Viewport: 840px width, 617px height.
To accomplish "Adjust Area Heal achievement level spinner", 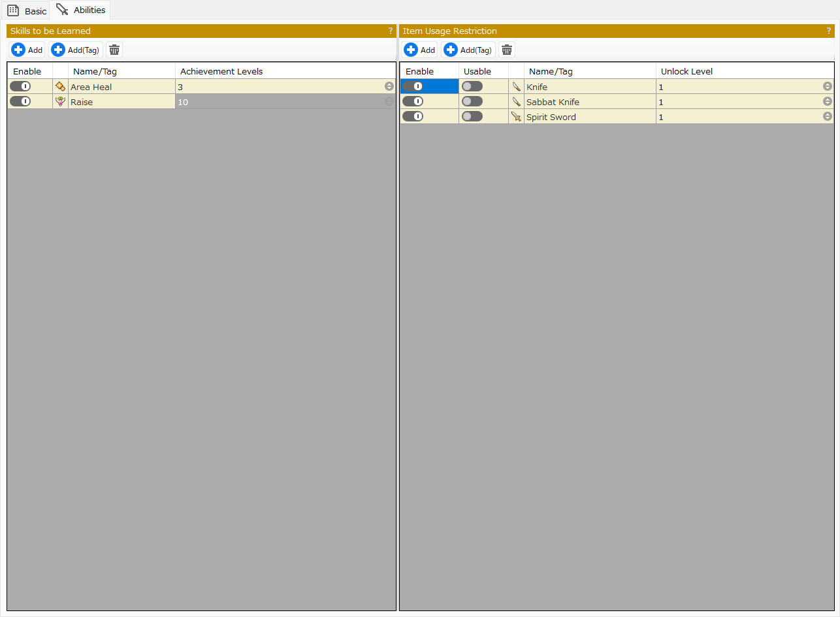I will tap(389, 87).
